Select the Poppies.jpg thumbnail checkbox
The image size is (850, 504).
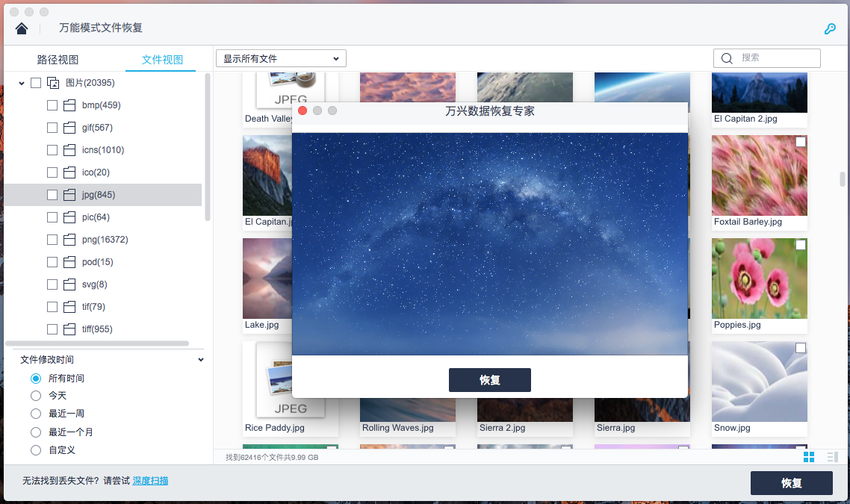(801, 245)
